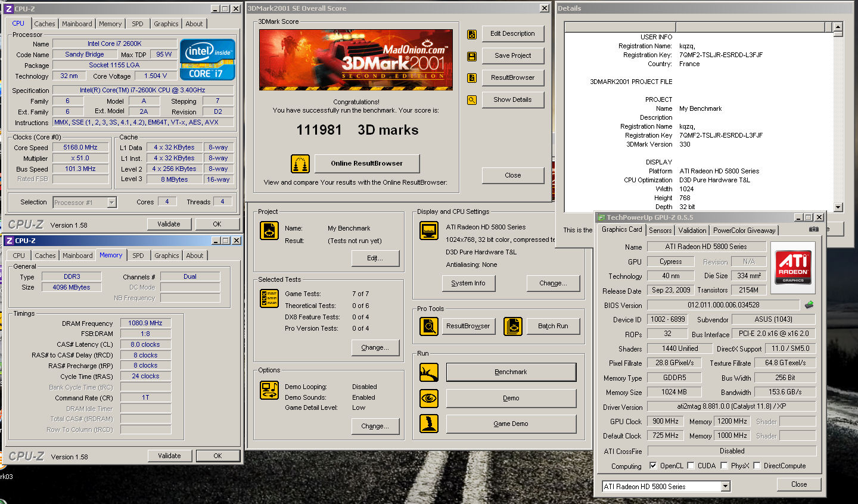This screenshot has width=858, height=504.
Task: Click the Online ResultBrowser icon
Action: click(x=300, y=163)
